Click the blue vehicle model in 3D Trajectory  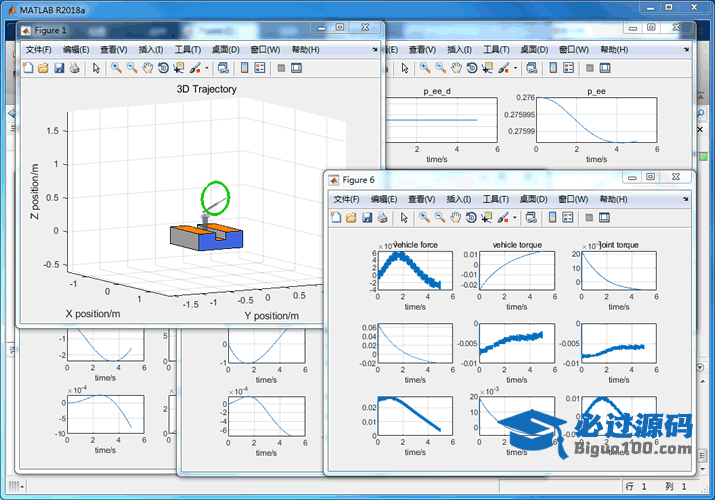207,237
